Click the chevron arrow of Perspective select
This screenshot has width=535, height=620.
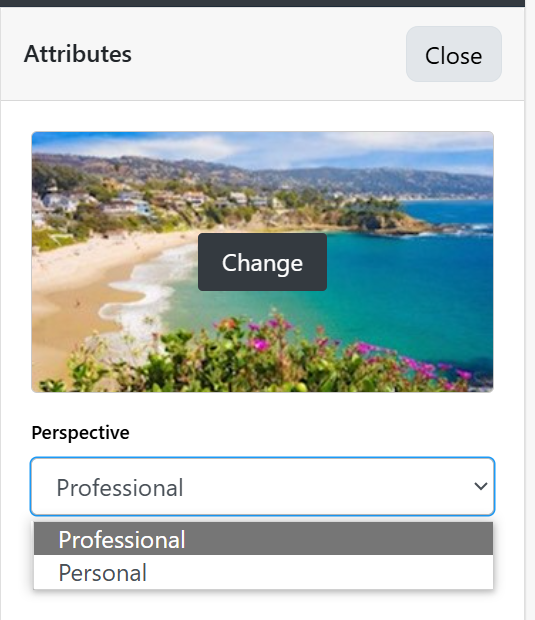pos(480,486)
